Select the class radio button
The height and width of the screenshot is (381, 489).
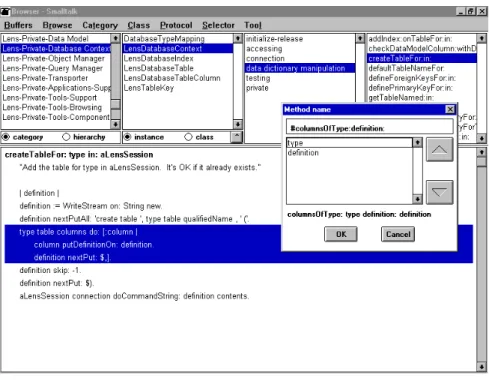click(188, 137)
